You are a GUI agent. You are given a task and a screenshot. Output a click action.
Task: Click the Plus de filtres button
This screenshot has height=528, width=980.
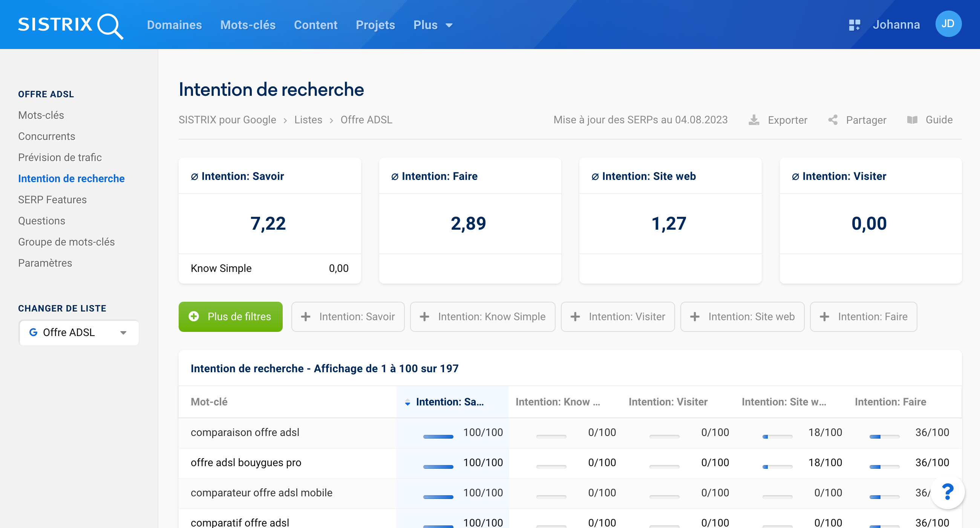230,316
